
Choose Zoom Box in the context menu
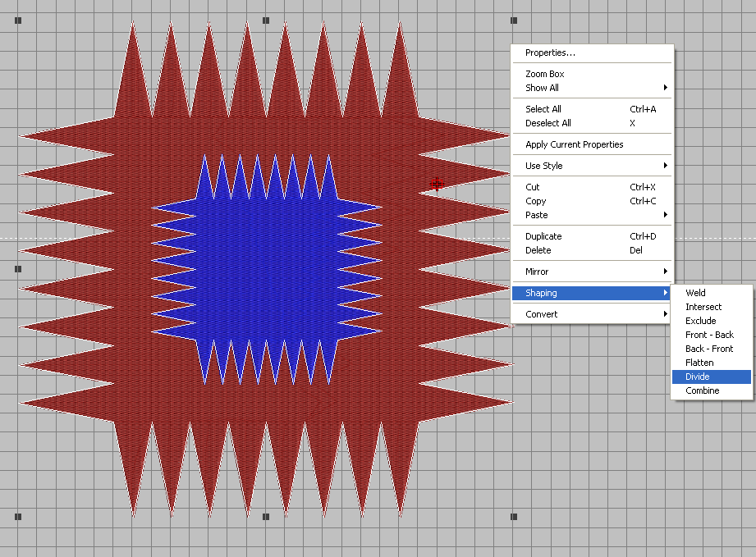545,75
